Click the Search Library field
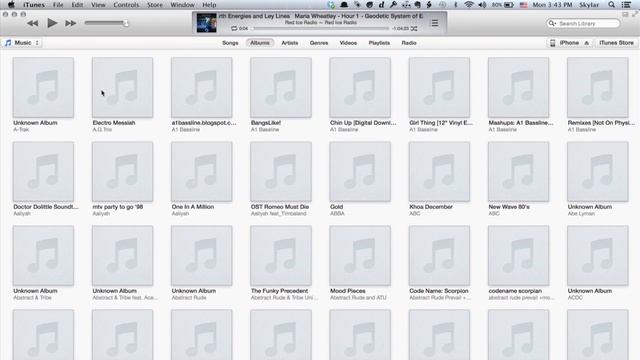This screenshot has height=360, width=640. [583, 24]
